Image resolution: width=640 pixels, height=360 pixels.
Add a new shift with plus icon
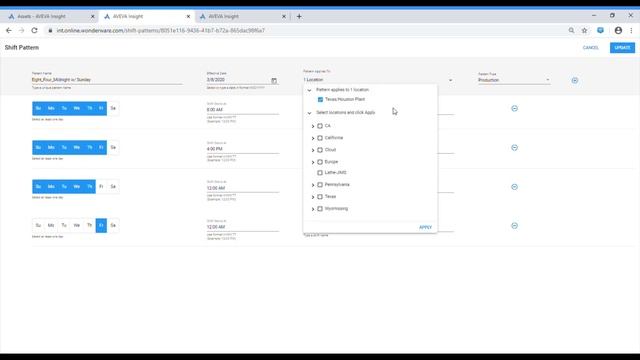[x=575, y=80]
